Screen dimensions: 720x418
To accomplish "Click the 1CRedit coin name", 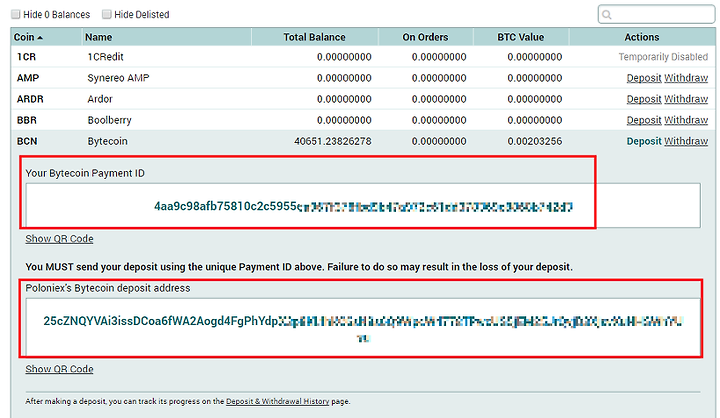I will (106, 57).
